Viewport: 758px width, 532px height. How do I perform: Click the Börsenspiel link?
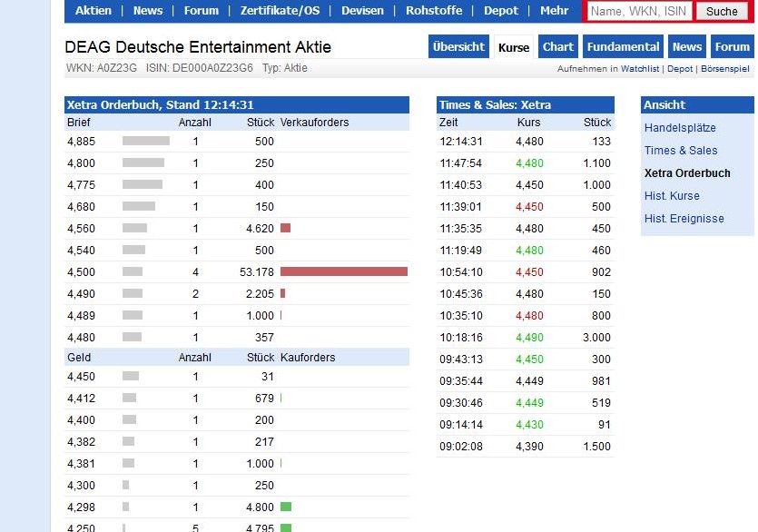[x=727, y=69]
